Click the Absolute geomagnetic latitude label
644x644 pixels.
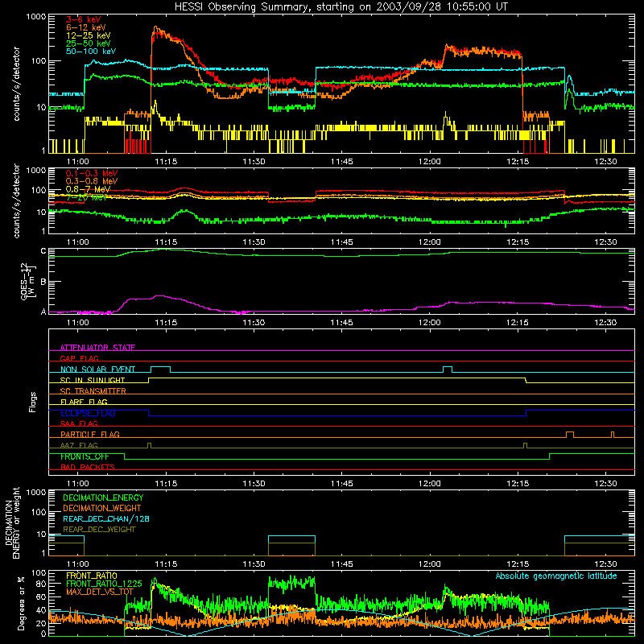[x=556, y=576]
